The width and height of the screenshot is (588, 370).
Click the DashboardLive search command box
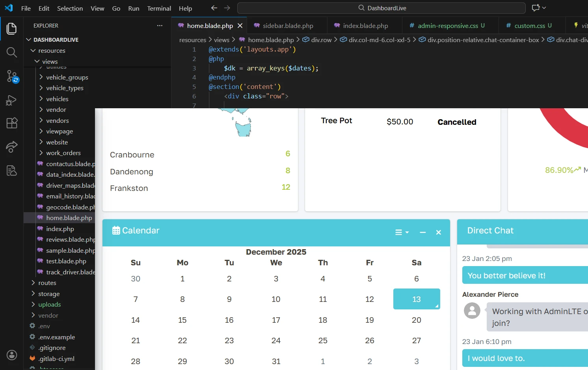coord(381,8)
